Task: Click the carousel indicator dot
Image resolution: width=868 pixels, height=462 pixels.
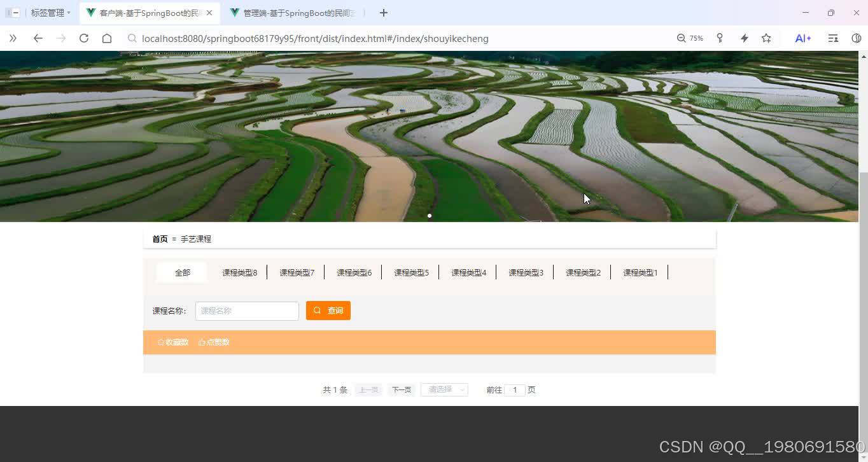Action: (430, 216)
